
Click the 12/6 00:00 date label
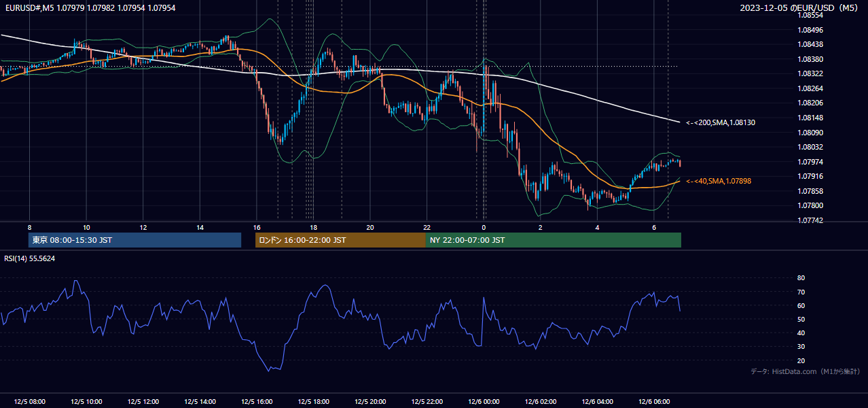pyautogui.click(x=483, y=402)
